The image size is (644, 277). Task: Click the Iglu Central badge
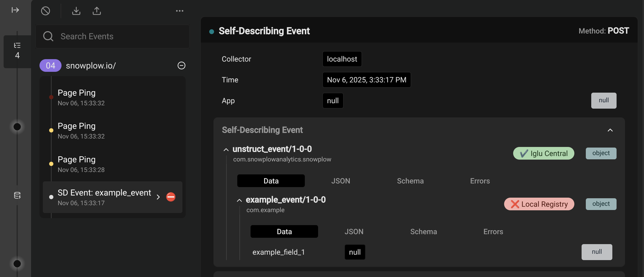(543, 153)
